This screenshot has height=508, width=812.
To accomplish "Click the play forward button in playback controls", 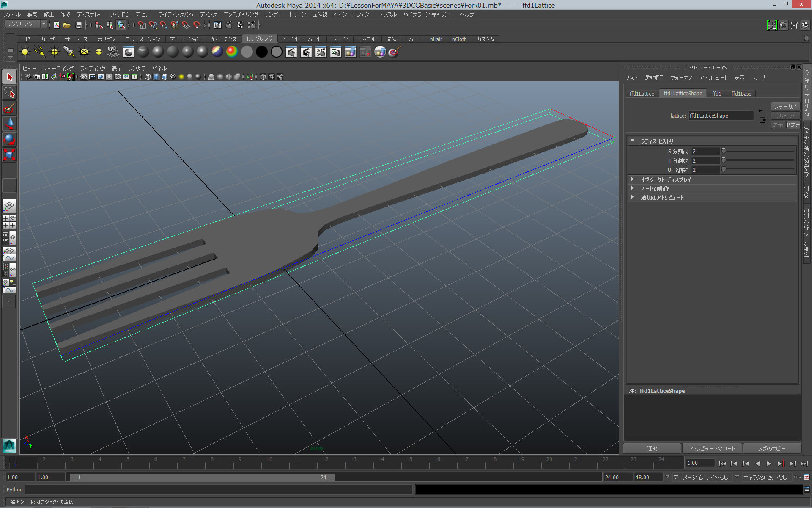I will (x=769, y=464).
